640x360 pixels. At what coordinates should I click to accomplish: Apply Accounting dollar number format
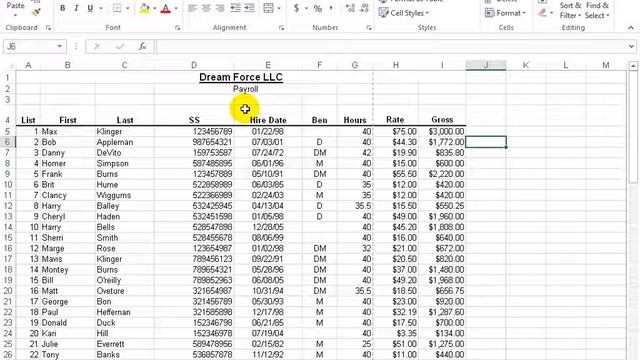(296, 8)
